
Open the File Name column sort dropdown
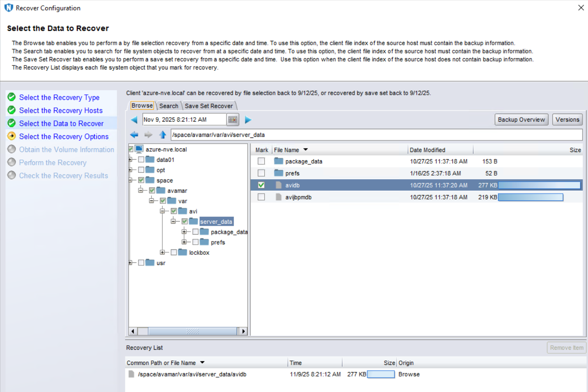coord(305,149)
